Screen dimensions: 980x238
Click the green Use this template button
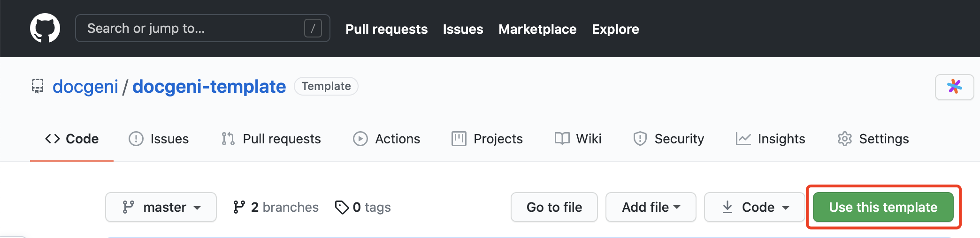883,207
